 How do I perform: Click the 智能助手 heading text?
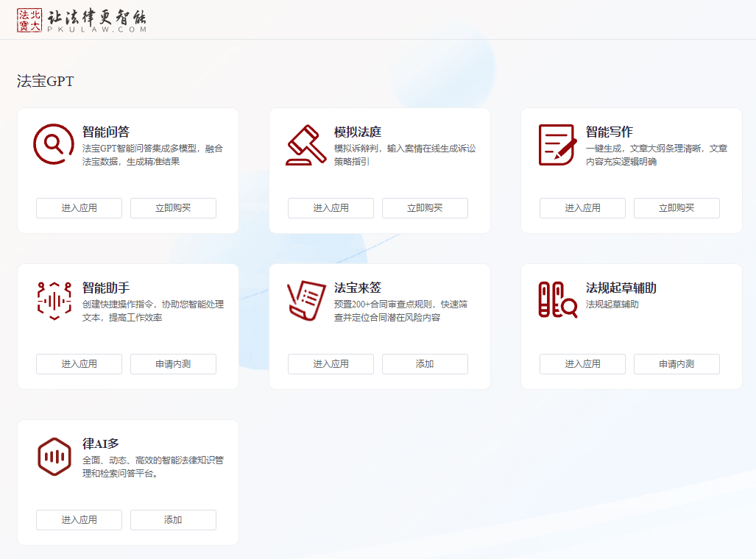[106, 288]
